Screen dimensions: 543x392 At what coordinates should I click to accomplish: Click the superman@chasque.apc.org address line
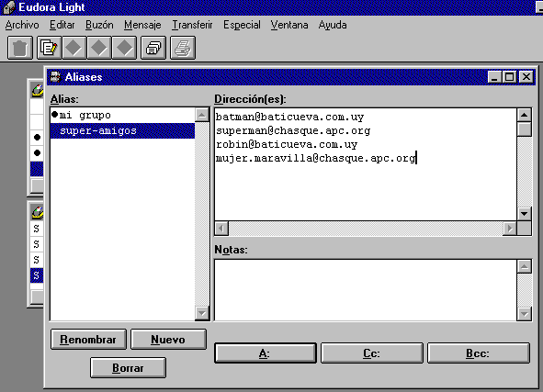pos(293,130)
